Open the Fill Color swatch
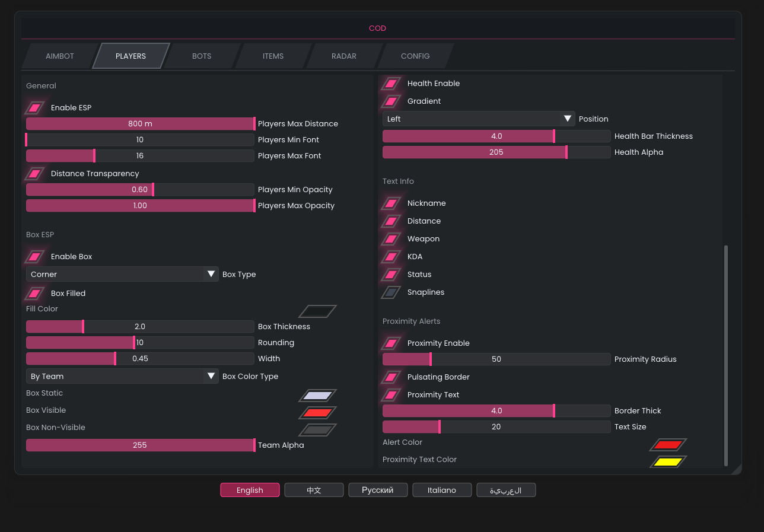The width and height of the screenshot is (764, 532). [317, 311]
